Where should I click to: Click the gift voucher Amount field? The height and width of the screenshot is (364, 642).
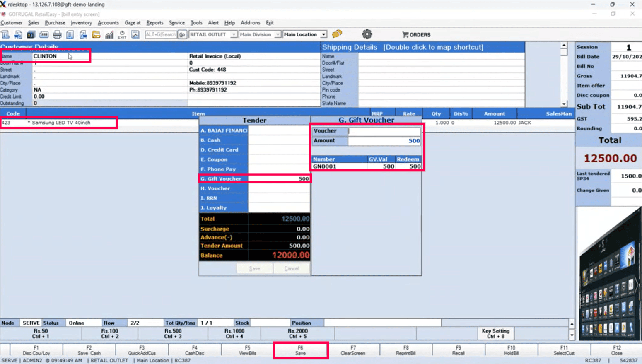coord(384,141)
